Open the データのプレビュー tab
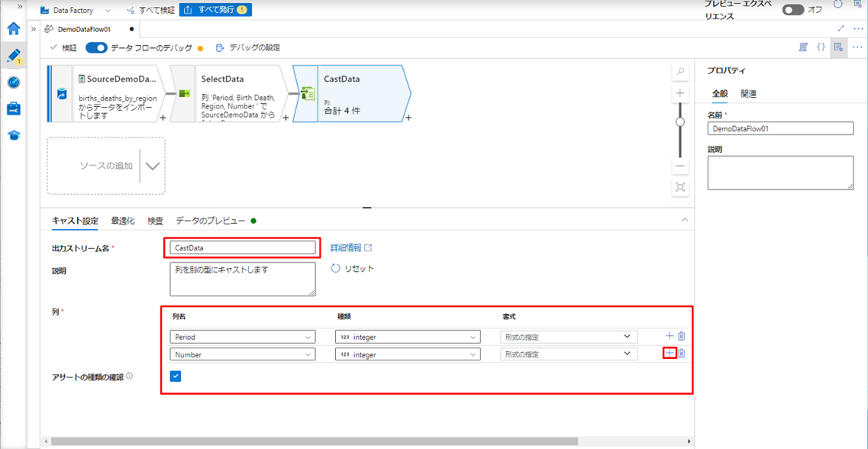The width and height of the screenshot is (868, 449). click(x=211, y=221)
